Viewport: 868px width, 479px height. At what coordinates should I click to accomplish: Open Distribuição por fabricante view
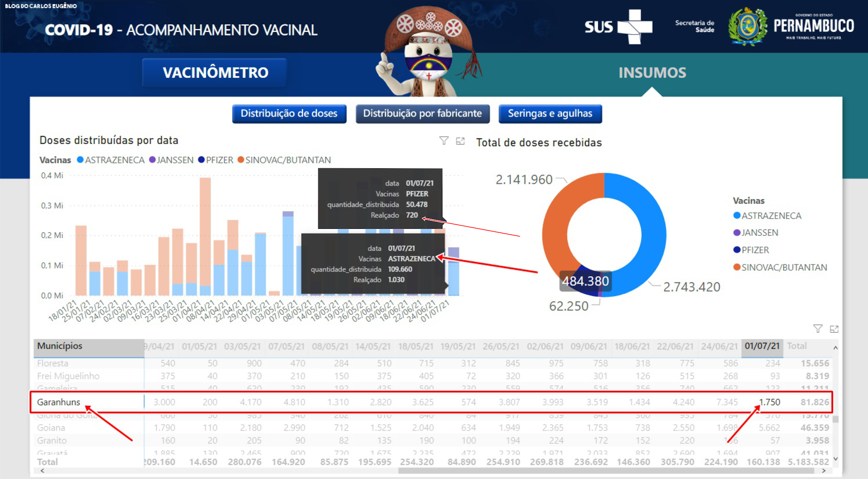coord(422,114)
